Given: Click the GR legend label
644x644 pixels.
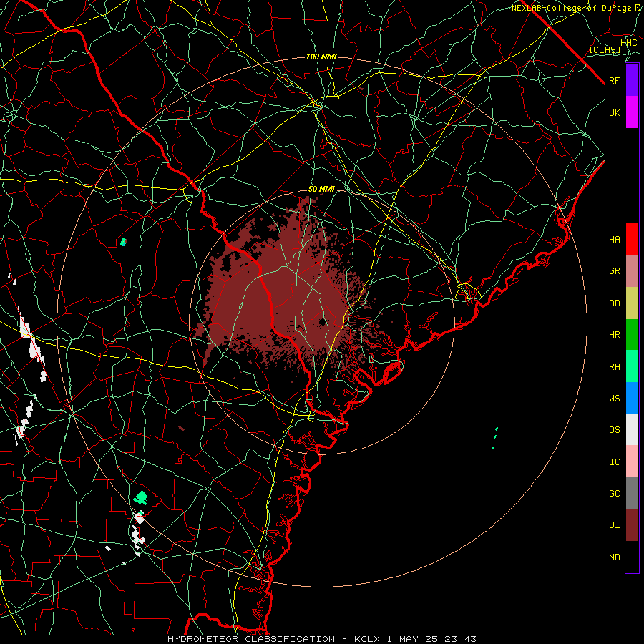Looking at the screenshot, I should [615, 271].
